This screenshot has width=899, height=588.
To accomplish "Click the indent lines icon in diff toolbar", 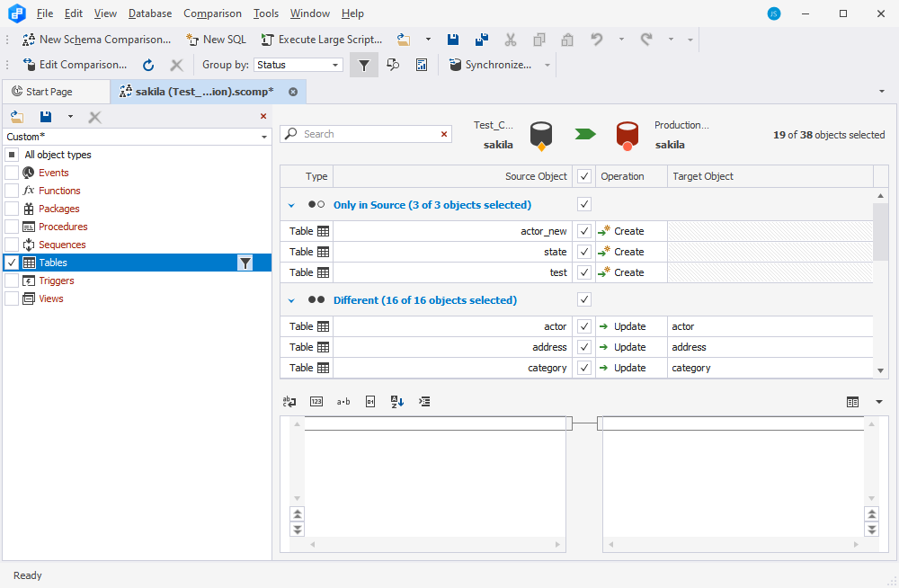I will [424, 402].
